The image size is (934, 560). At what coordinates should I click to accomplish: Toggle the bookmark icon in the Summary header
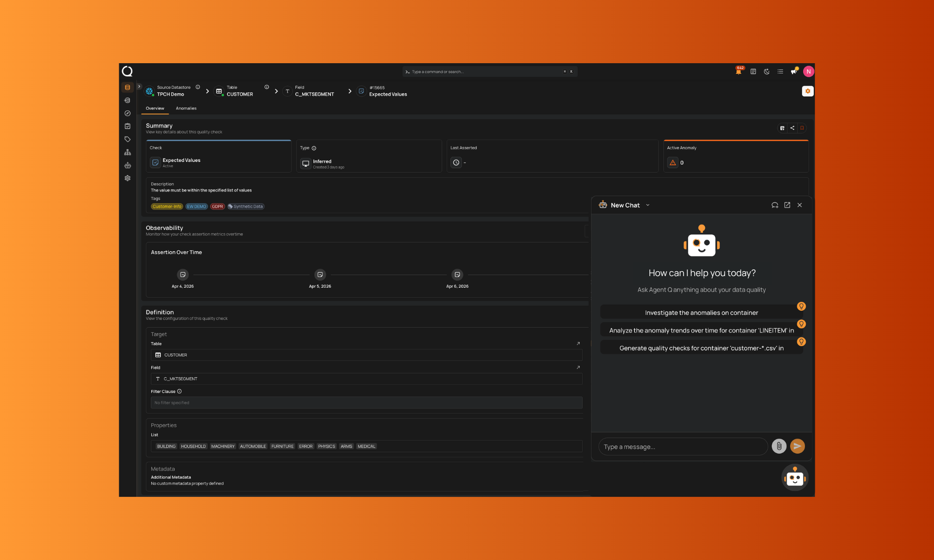coord(802,128)
